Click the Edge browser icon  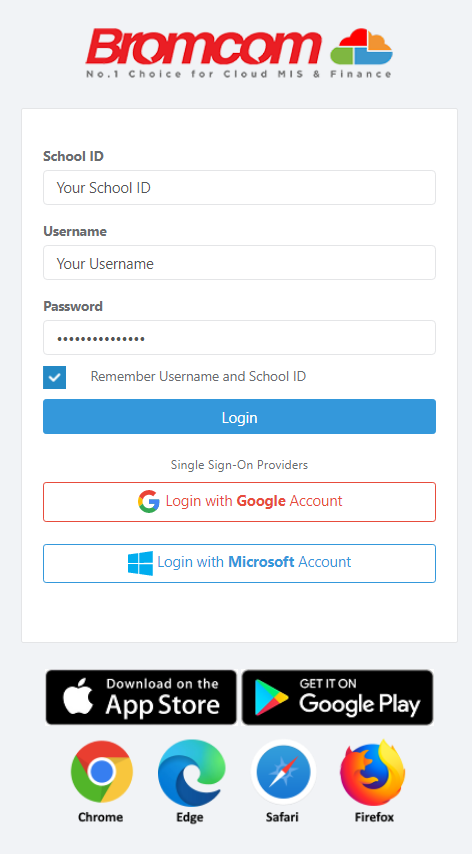(x=191, y=773)
